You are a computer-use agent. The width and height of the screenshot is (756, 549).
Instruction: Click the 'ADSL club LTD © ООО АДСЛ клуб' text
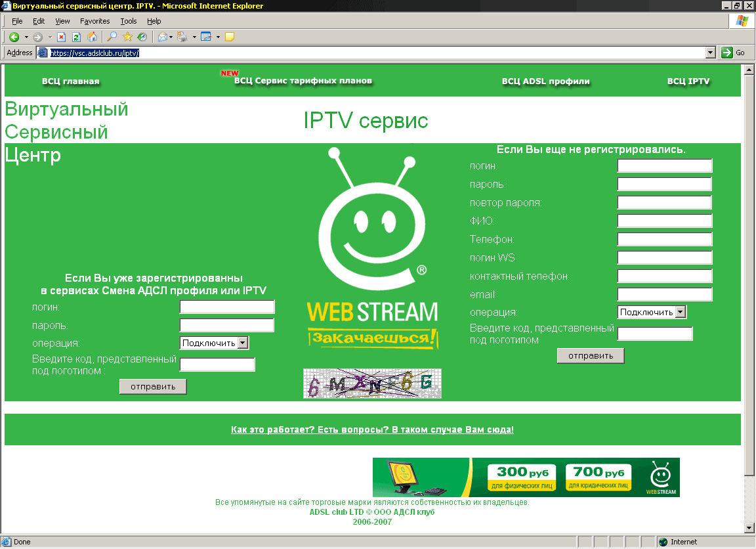(371, 512)
